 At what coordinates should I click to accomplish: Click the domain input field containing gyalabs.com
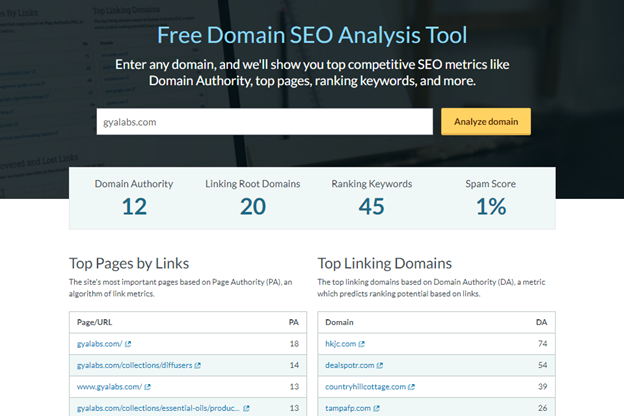click(265, 122)
